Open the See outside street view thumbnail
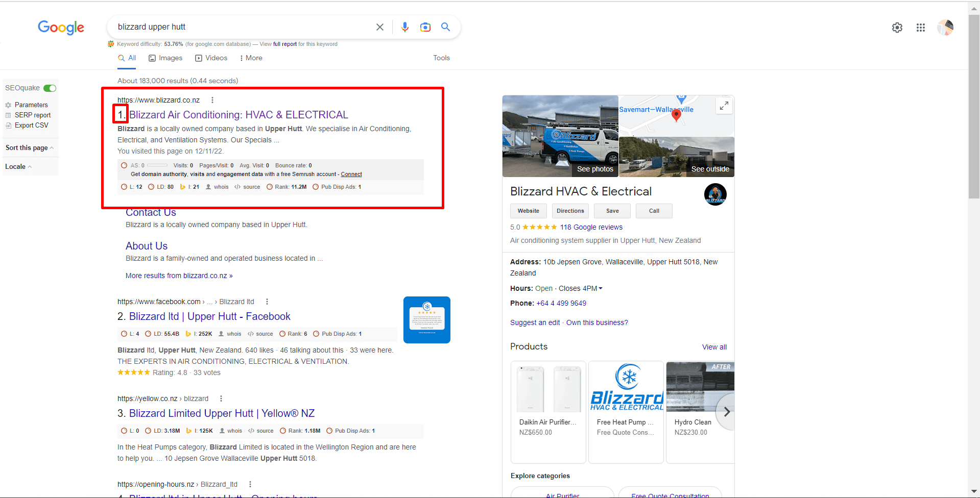Screen dimensions: 980x498 [677, 157]
